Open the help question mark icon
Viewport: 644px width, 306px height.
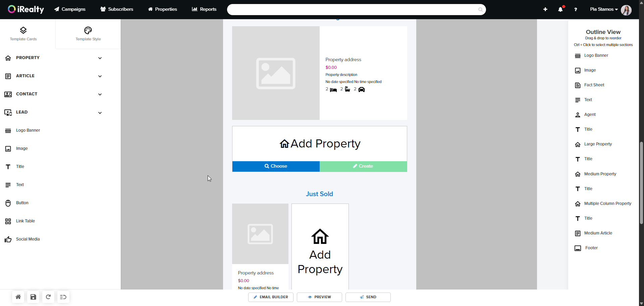pos(576,9)
